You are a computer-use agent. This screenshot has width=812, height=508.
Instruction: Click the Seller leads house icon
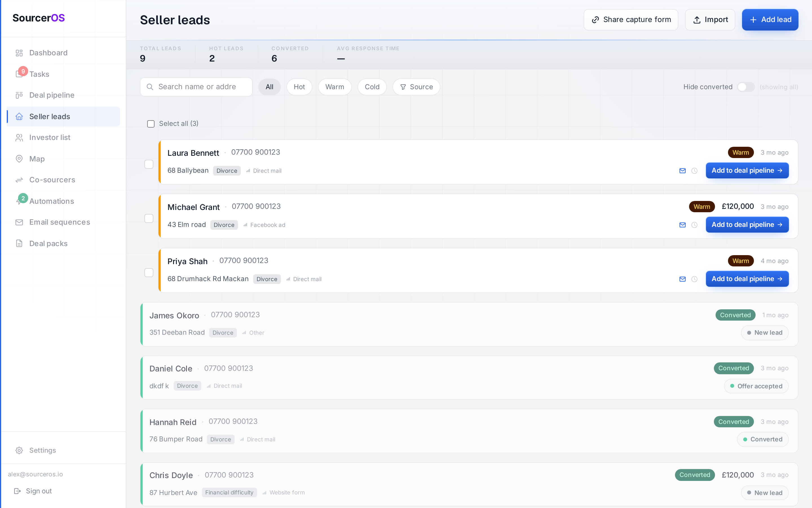[19, 117]
